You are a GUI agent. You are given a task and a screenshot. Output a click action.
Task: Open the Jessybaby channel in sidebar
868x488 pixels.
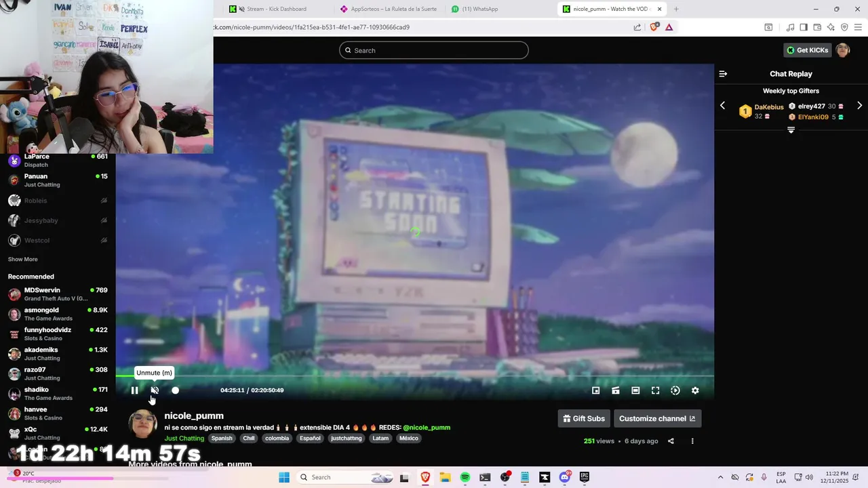coord(58,220)
